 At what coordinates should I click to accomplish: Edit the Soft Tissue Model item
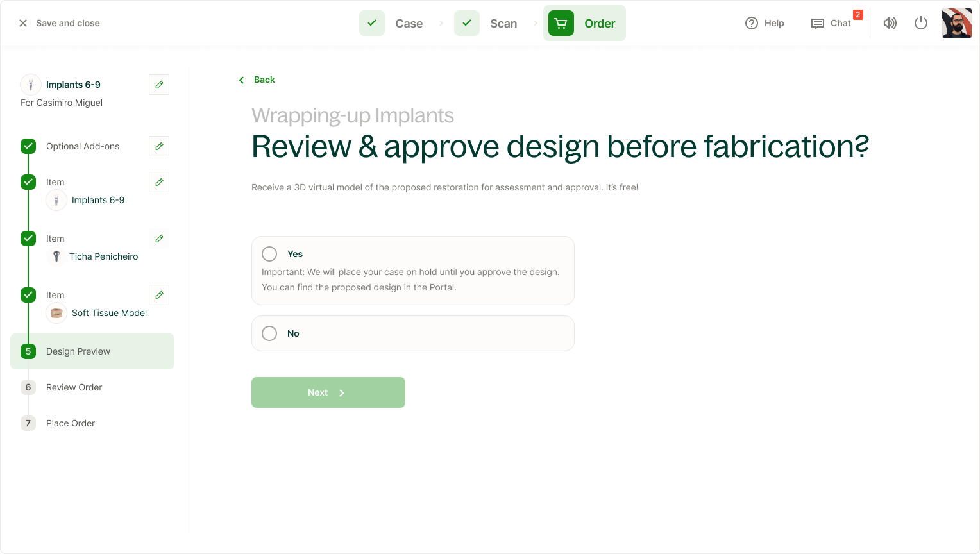159,295
